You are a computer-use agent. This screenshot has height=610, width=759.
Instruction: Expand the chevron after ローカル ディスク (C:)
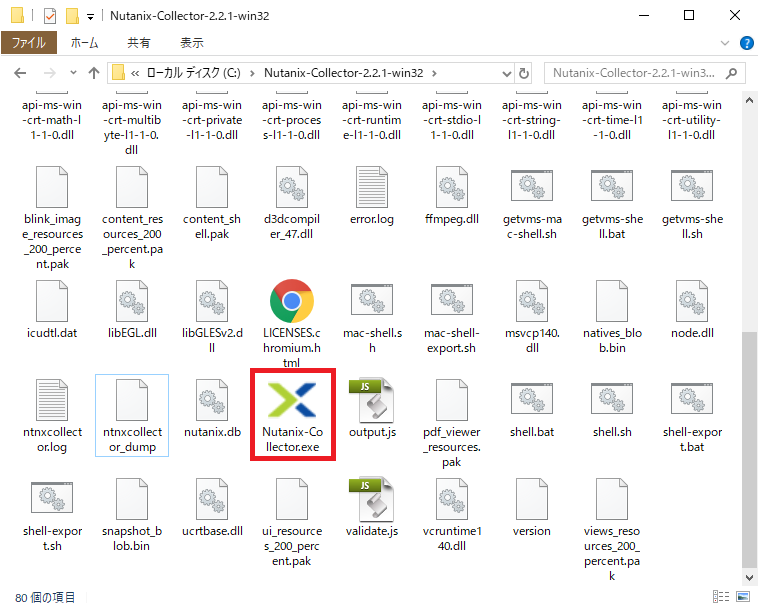[252, 73]
